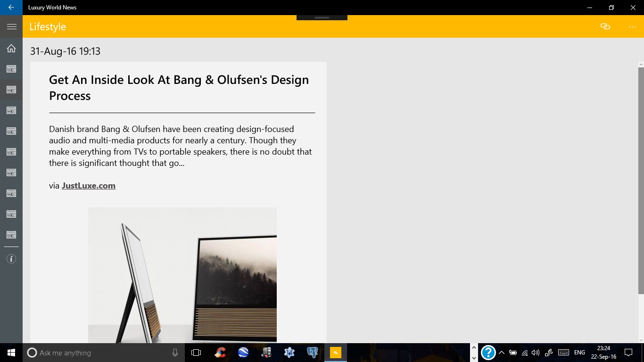
Task: Open the pgAdmin elephant taskbar icon
Action: [x=312, y=353]
